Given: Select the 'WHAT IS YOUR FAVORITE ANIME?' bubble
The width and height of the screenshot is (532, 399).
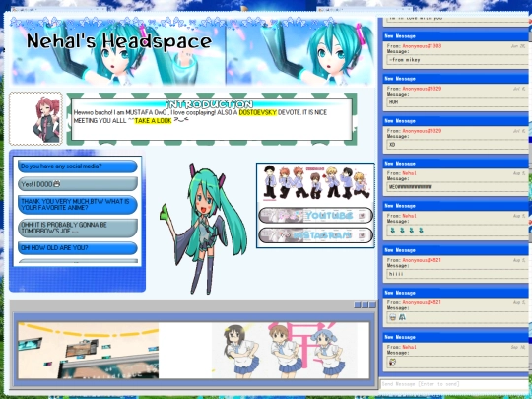Looking at the screenshot, I should click(x=78, y=205).
